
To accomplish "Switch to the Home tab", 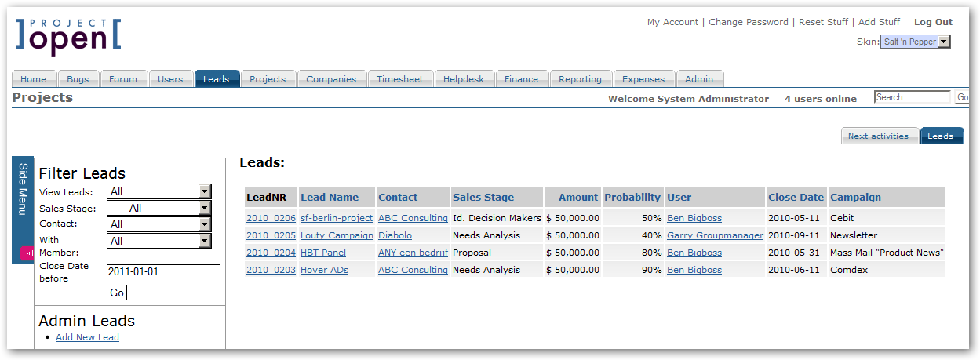I will tap(33, 79).
